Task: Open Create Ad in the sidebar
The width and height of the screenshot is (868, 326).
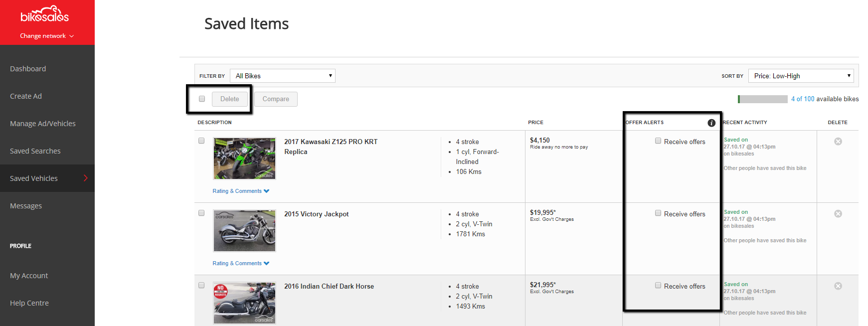Action: tap(26, 96)
